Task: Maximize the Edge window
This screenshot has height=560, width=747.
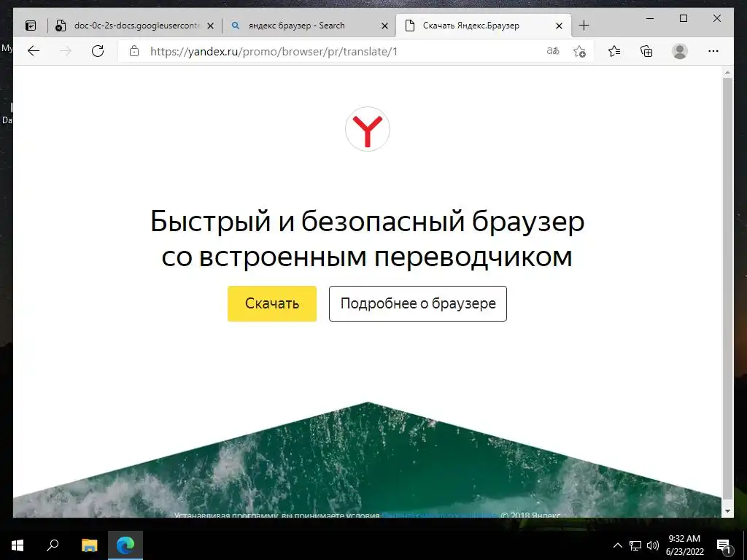Action: click(x=683, y=18)
